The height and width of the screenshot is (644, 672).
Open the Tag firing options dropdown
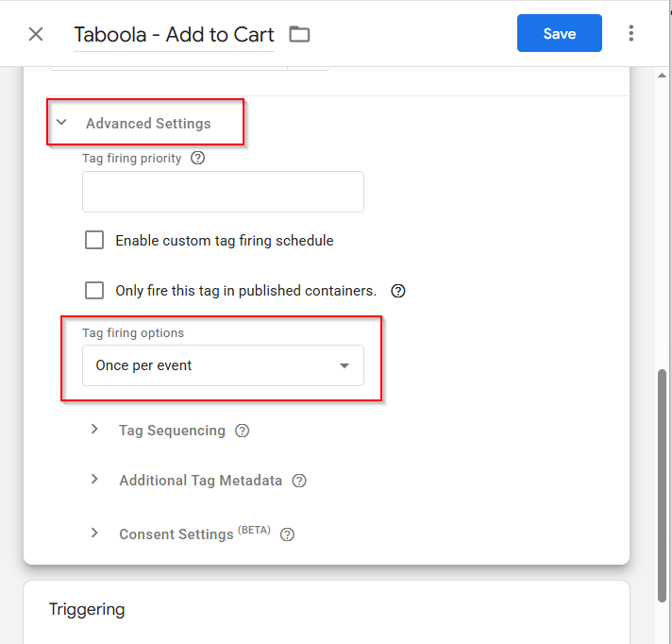pos(223,365)
